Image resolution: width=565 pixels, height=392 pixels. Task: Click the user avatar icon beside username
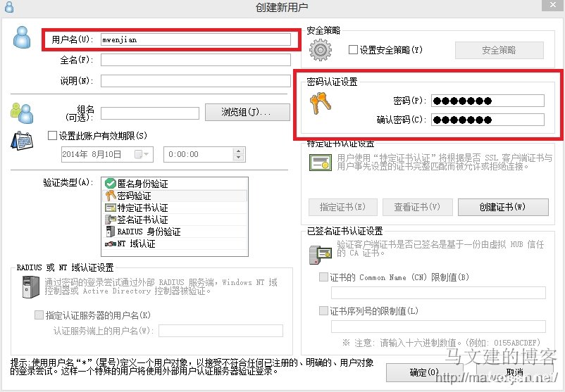(22, 37)
